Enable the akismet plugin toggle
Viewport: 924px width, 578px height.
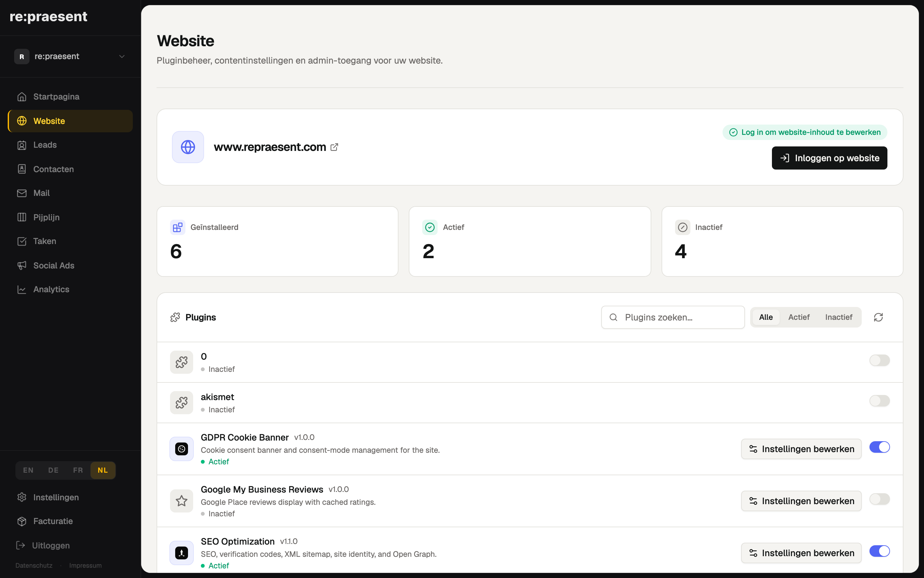pyautogui.click(x=879, y=401)
